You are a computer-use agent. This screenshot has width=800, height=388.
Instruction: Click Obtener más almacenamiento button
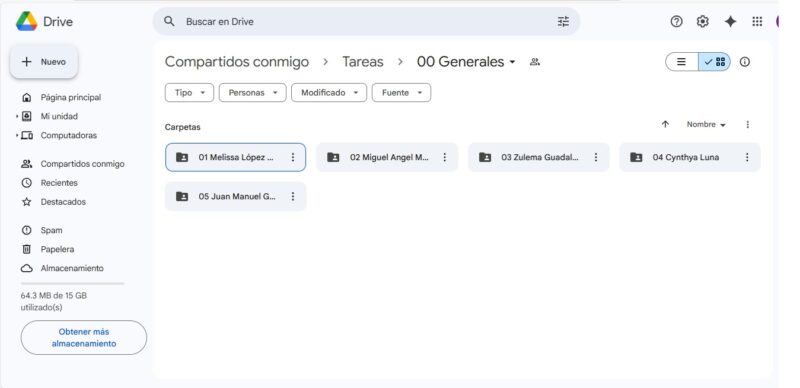(84, 337)
